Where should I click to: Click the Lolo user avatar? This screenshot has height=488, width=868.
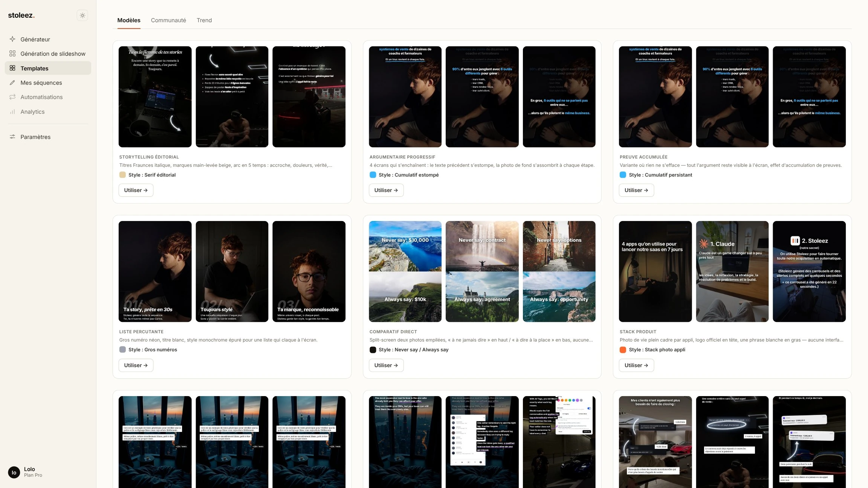(14, 472)
